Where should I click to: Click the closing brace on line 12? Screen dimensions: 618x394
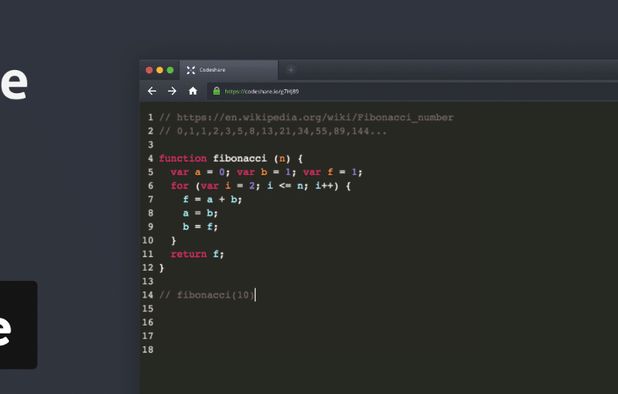tap(162, 268)
